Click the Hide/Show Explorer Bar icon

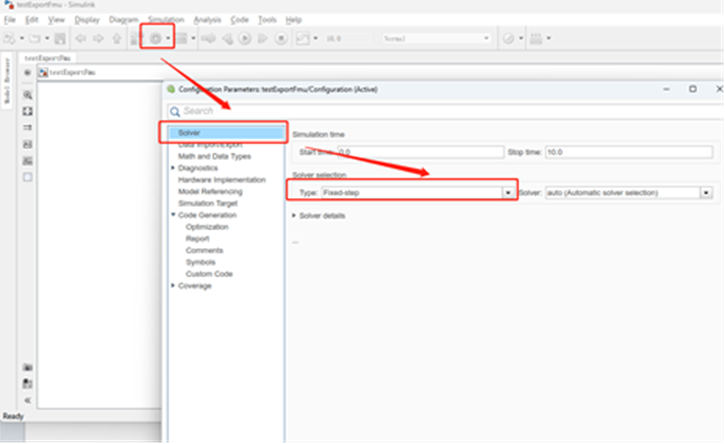27,73
